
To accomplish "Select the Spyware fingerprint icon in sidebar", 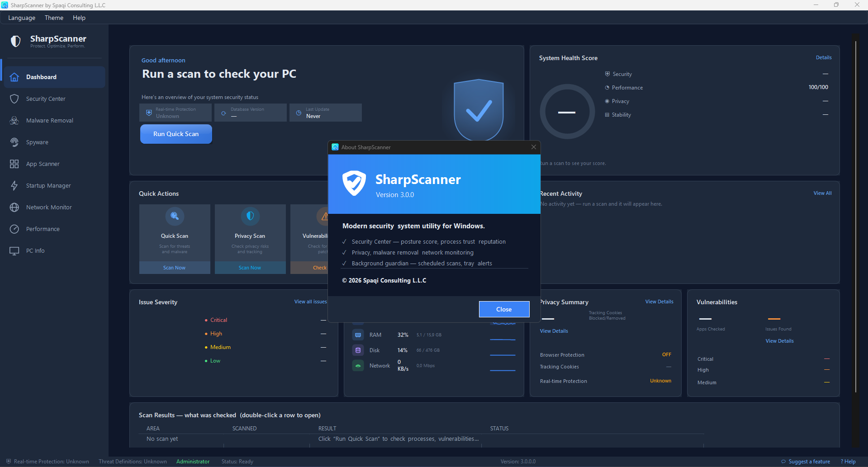I will (14, 142).
